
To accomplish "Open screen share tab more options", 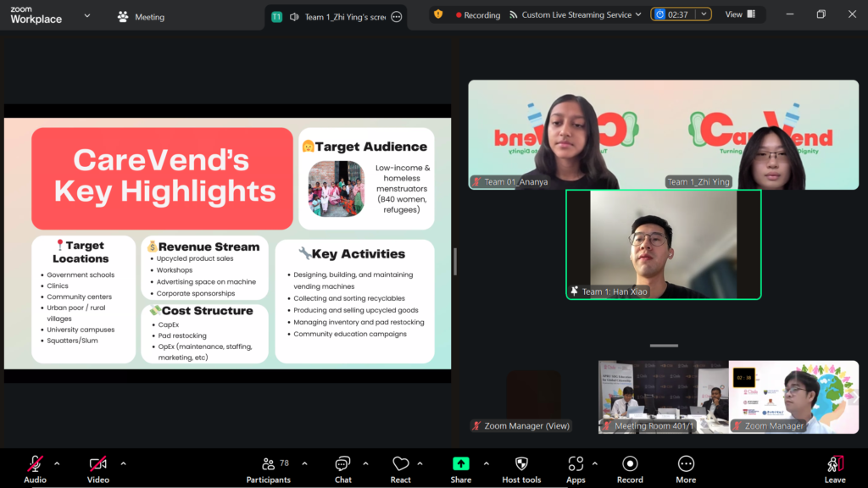I will click(397, 17).
